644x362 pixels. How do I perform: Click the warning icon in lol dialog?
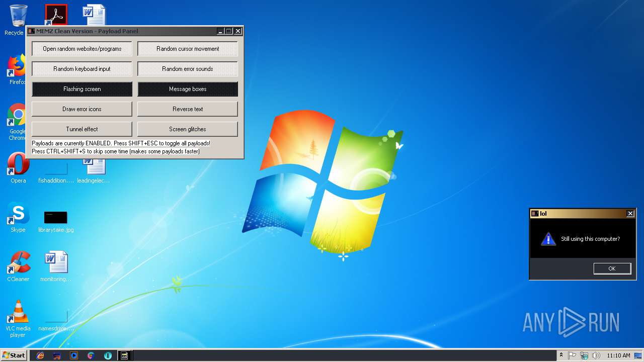548,239
